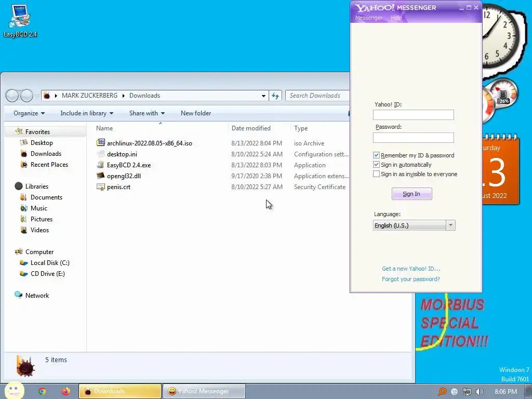This screenshot has width=532, height=399.
Task: Click the Get a new Yahoo! ID link
Action: pos(411,269)
